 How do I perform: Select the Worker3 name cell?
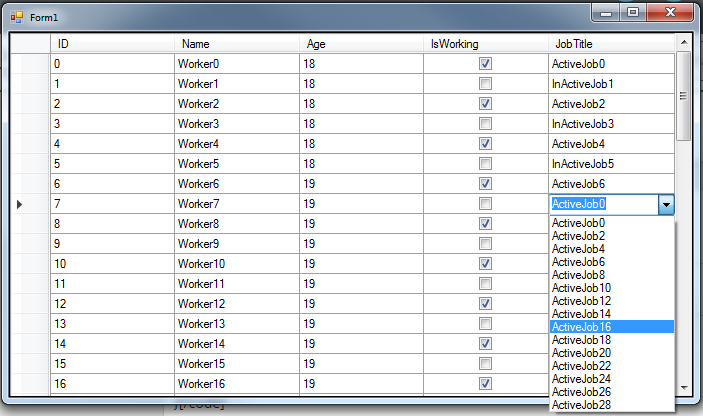pos(235,124)
